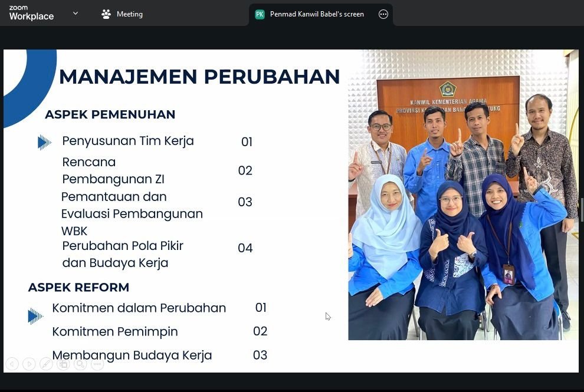Open the slideshow more options ellipsis
The width and height of the screenshot is (584, 392).
pyautogui.click(x=97, y=364)
